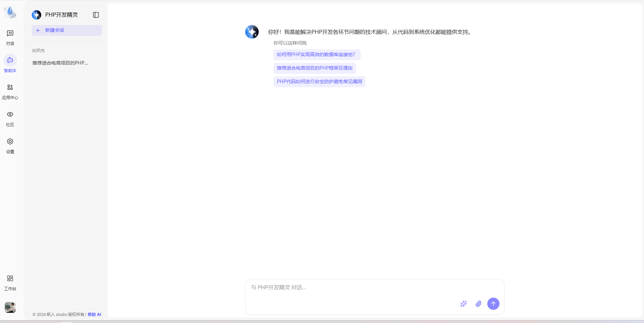Screen dimensions: 644x323
Task: Open the 推荐适合电商项目的PHP... history conversation
Action: pos(60,63)
